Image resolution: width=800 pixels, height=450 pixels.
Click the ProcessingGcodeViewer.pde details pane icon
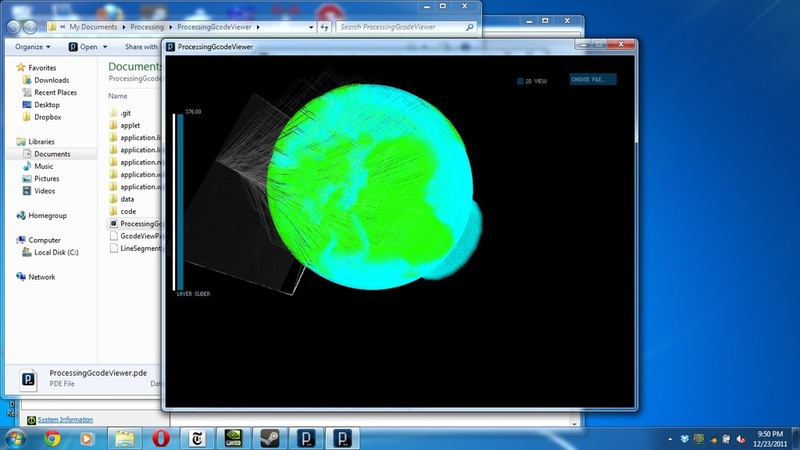click(29, 380)
